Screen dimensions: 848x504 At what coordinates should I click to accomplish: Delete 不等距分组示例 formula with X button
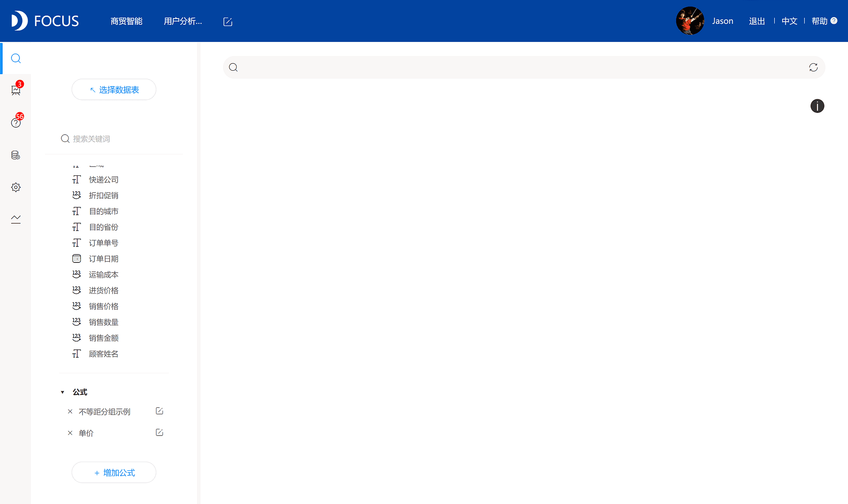[70, 411]
